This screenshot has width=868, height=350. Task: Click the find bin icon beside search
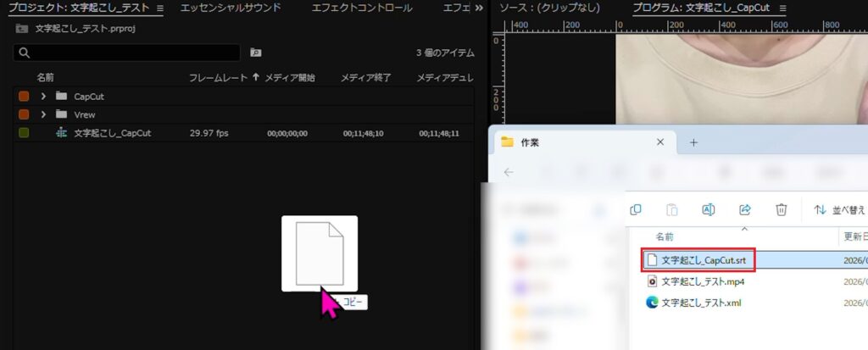(256, 53)
